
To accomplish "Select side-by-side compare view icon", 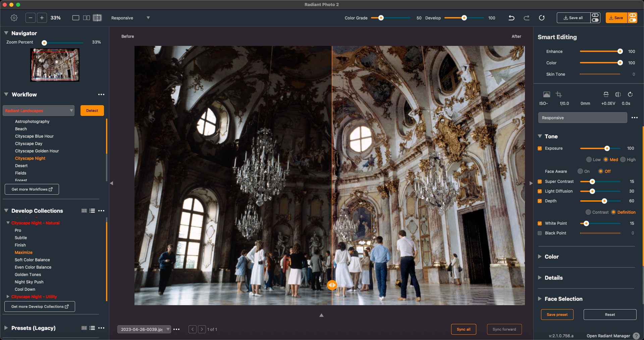I will 87,18.
